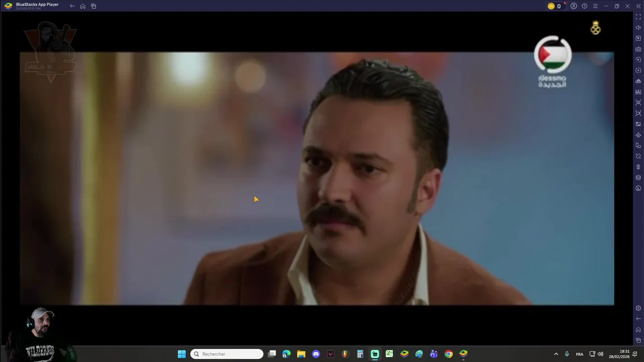Click the gold emblem overlay on the video

point(596,28)
